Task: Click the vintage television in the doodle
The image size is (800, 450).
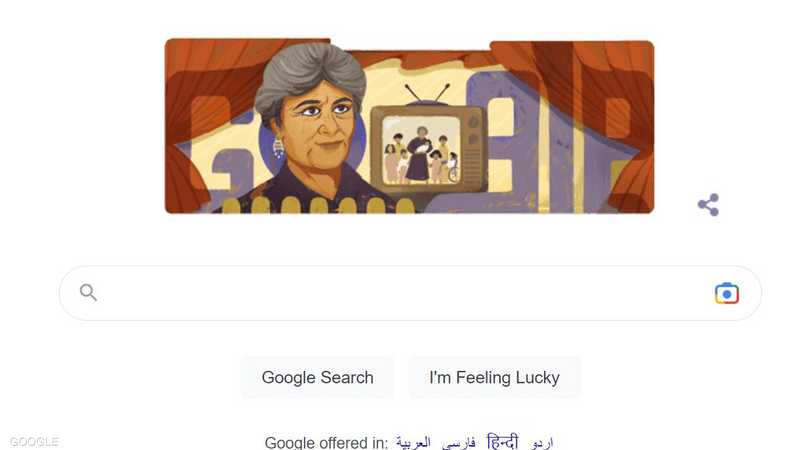Action: tap(428, 148)
